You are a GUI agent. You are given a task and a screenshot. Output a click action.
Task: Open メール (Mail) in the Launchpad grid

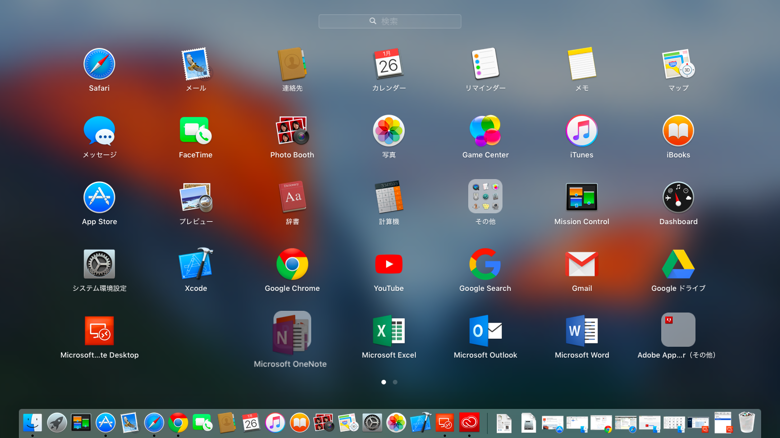tap(195, 64)
